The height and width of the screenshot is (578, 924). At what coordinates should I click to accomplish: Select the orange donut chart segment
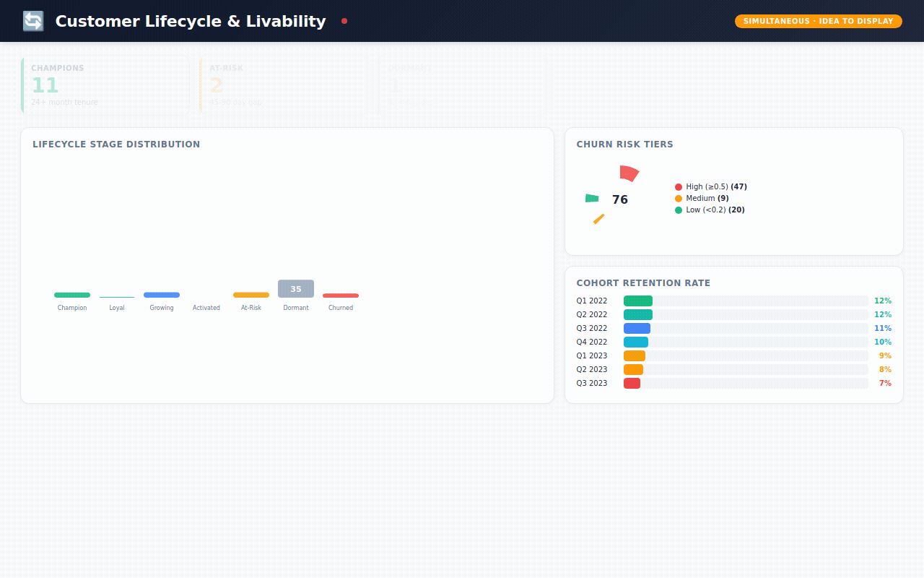(x=598, y=219)
